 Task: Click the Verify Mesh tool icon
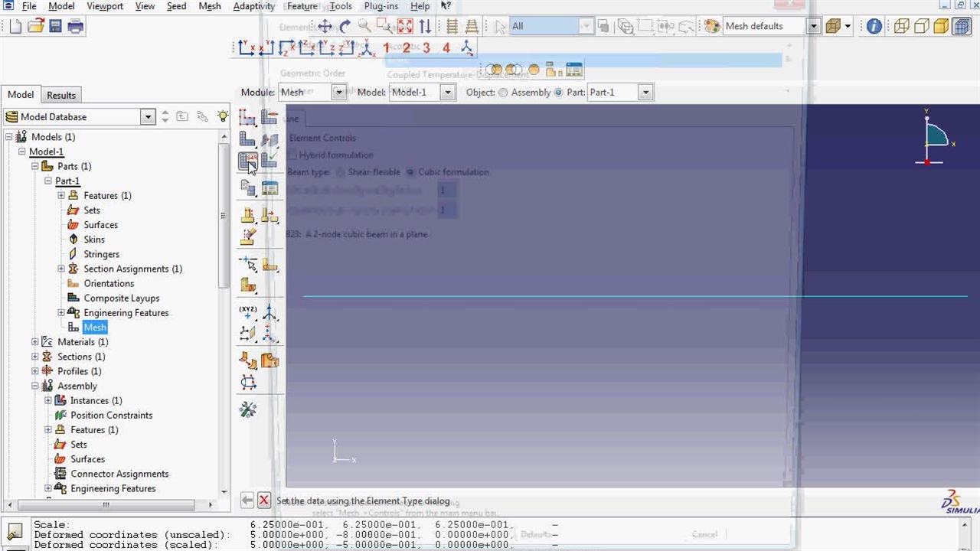pos(269,161)
